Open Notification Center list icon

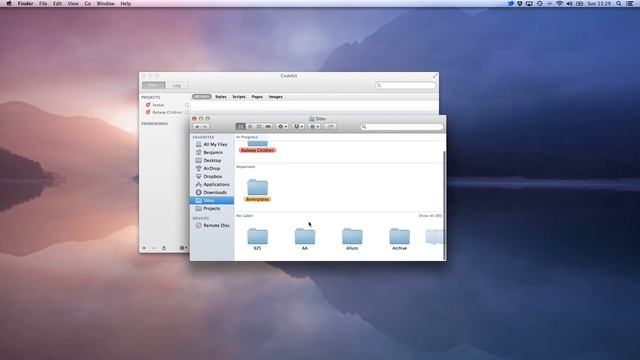tap(630, 4)
